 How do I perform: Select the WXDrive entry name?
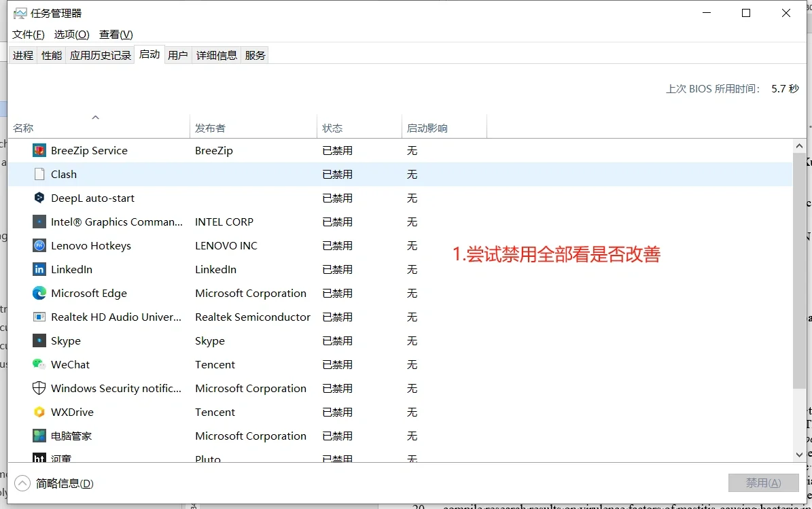pyautogui.click(x=73, y=413)
